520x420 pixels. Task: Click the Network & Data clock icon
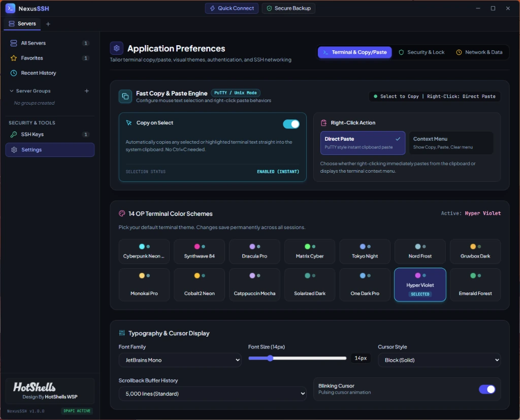459,52
